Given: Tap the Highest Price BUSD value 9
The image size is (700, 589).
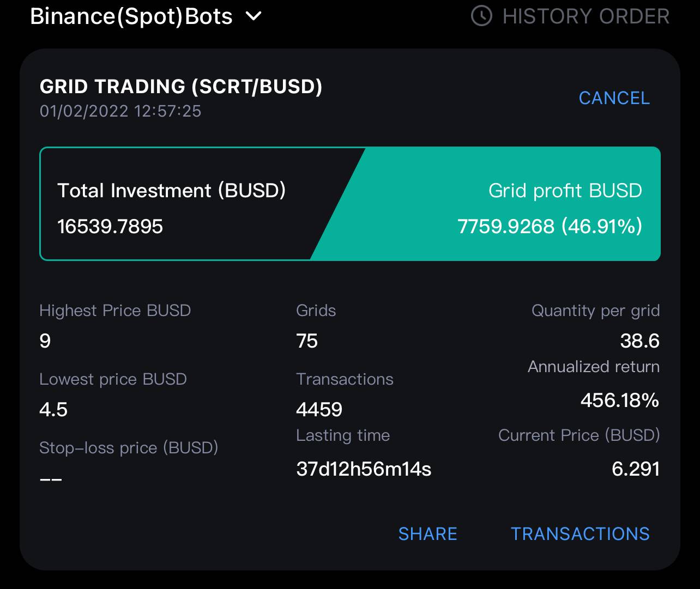Looking at the screenshot, I should (x=45, y=341).
